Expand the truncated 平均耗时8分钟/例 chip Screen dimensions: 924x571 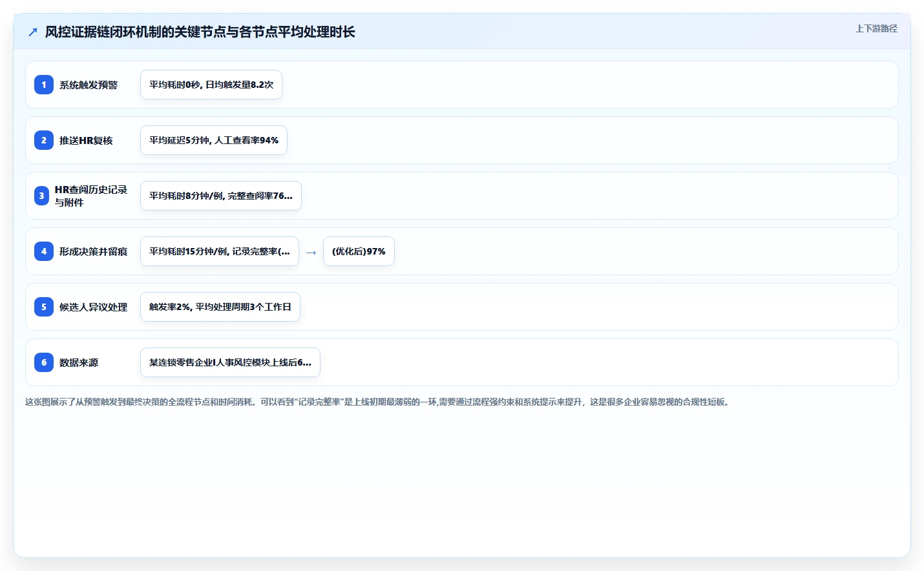221,196
